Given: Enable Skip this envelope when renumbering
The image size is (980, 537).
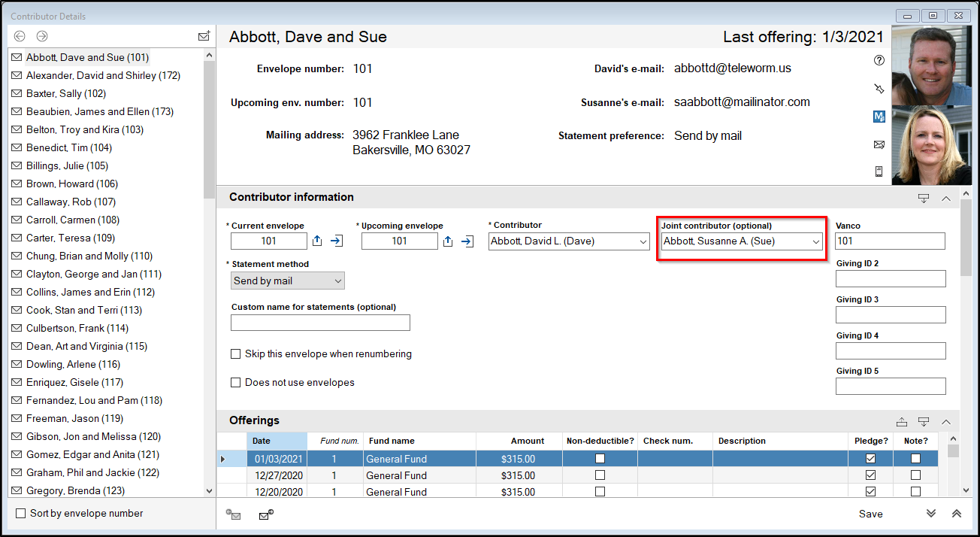Looking at the screenshot, I should pyautogui.click(x=236, y=354).
